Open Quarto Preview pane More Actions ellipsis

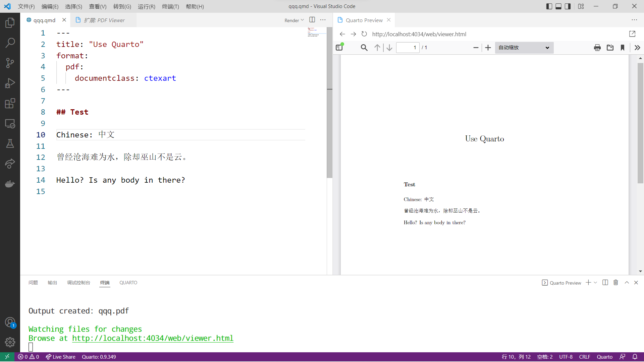tap(634, 20)
